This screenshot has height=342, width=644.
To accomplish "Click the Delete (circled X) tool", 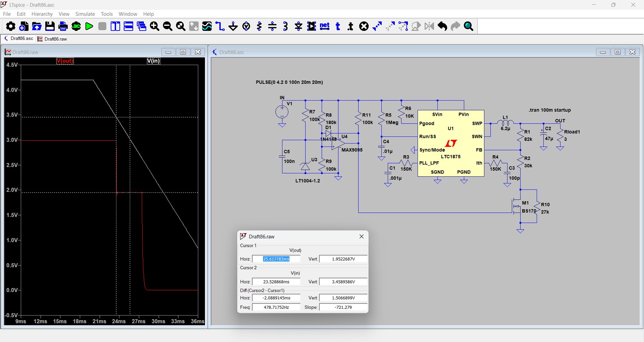I will click(x=364, y=26).
